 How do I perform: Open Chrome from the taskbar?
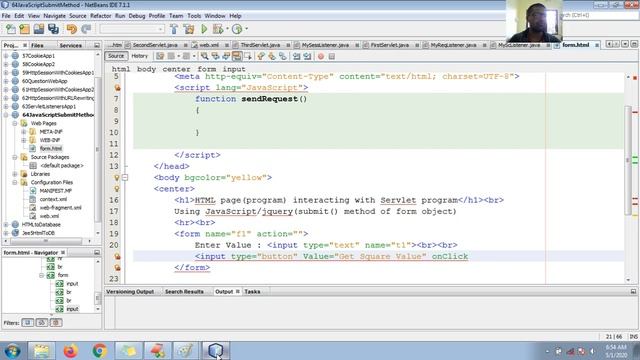click(x=99, y=351)
